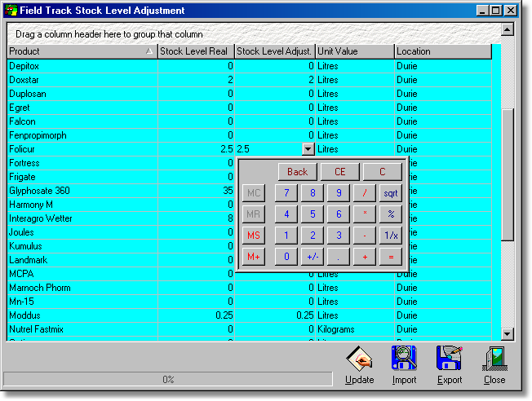Click the calculator C clear button
This screenshot has width=532, height=401.
pyautogui.click(x=383, y=172)
